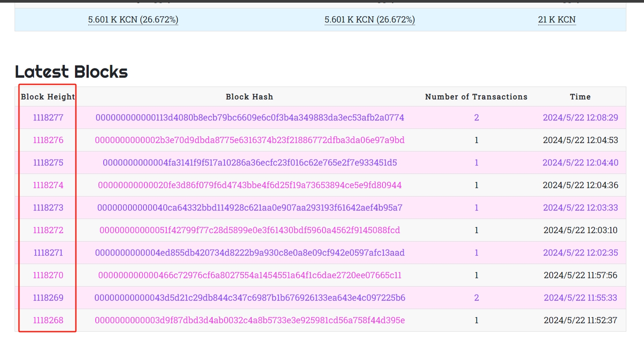Select the time 2024/5/22 12:04:36

pos(580,185)
